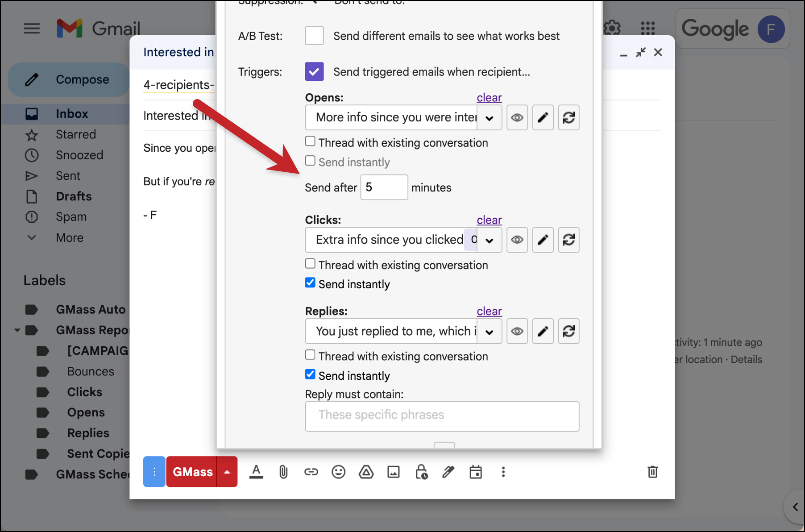Viewport: 805px width, 532px height.
Task: Open the Replies label in sidebar
Action: click(88, 433)
